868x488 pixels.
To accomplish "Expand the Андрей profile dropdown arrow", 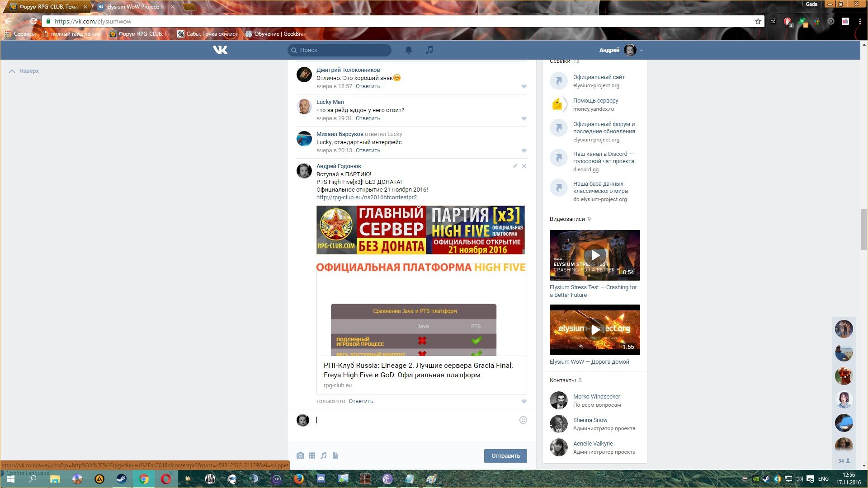I will point(642,50).
